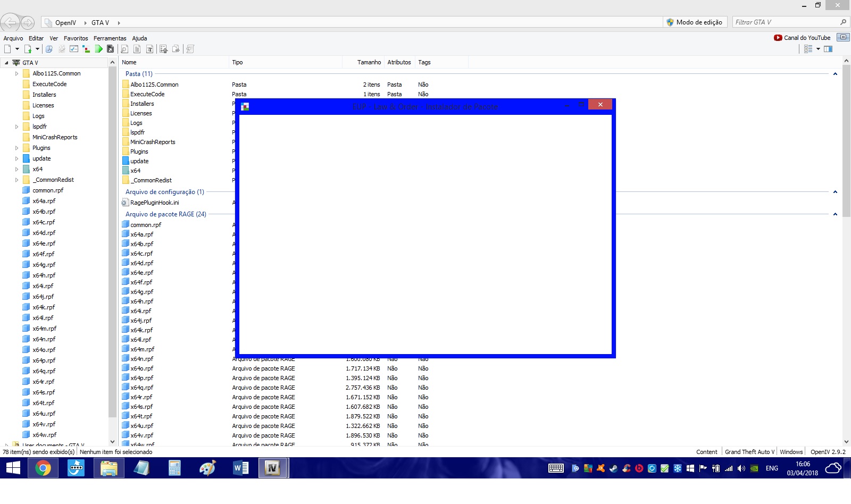Collapse the Pasta (11) group
851x504 pixels.
pyautogui.click(x=835, y=74)
